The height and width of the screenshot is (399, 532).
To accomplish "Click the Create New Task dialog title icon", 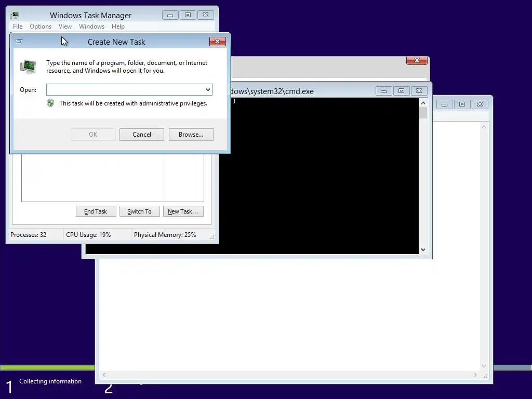I will [19, 42].
